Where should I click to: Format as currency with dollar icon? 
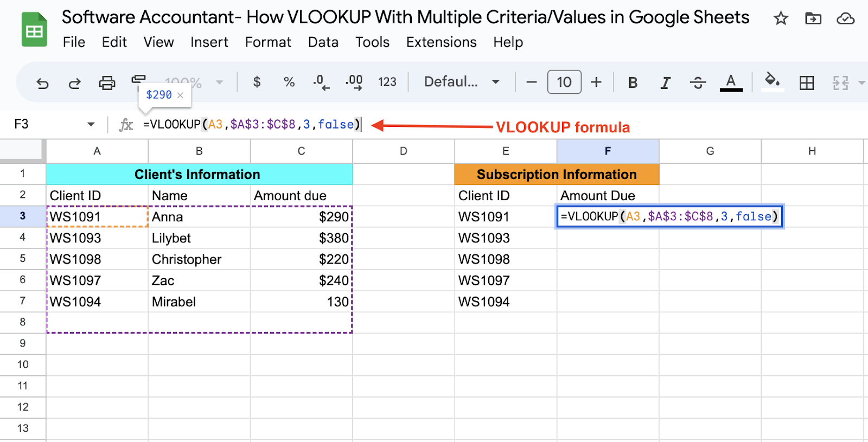[257, 82]
